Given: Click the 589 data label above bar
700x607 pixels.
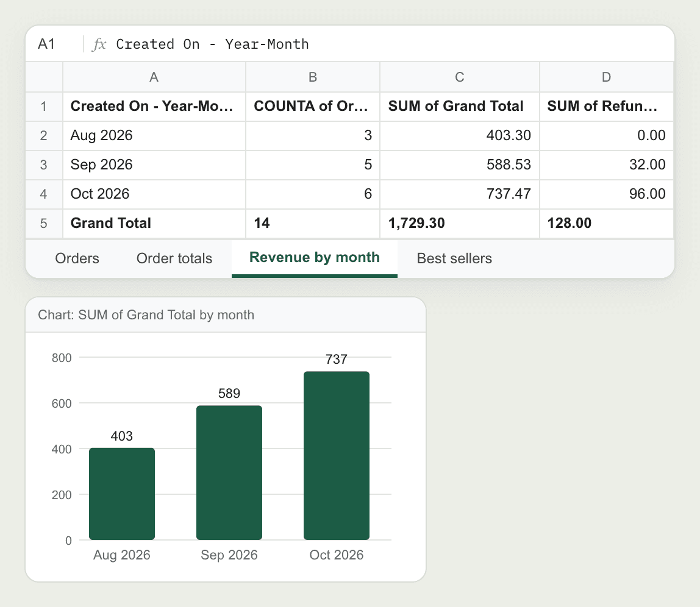Looking at the screenshot, I should pos(229,393).
